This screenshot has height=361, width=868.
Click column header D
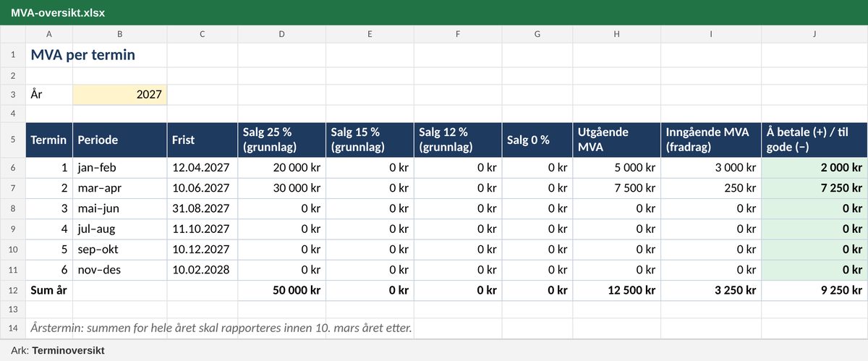282,34
